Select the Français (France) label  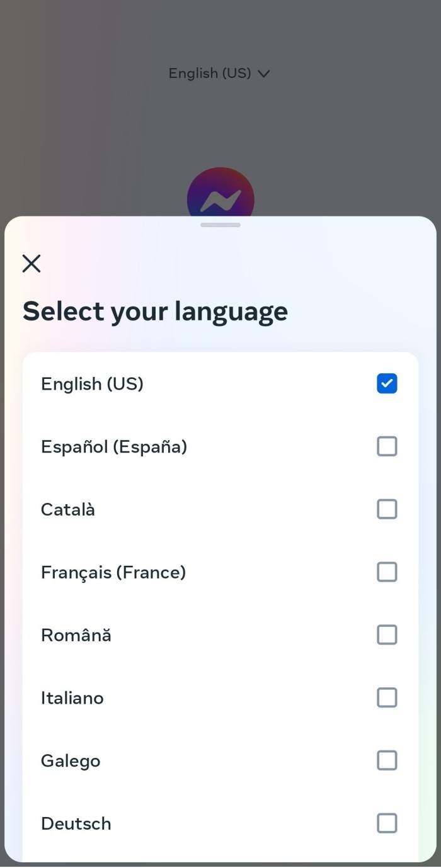[113, 572]
